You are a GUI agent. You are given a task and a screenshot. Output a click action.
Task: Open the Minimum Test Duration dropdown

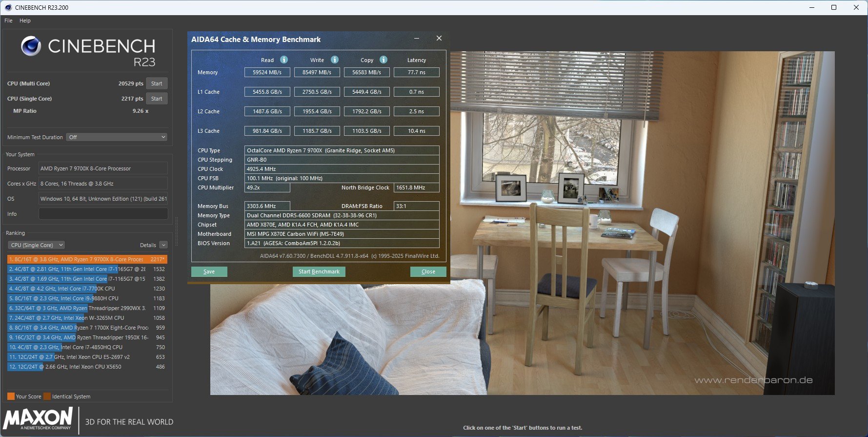117,137
